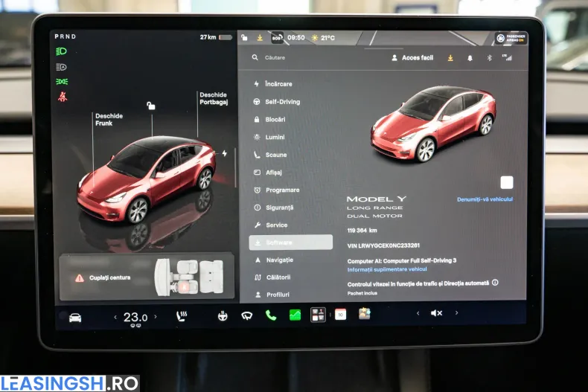Tap download icon next to Acces facil

click(x=450, y=58)
